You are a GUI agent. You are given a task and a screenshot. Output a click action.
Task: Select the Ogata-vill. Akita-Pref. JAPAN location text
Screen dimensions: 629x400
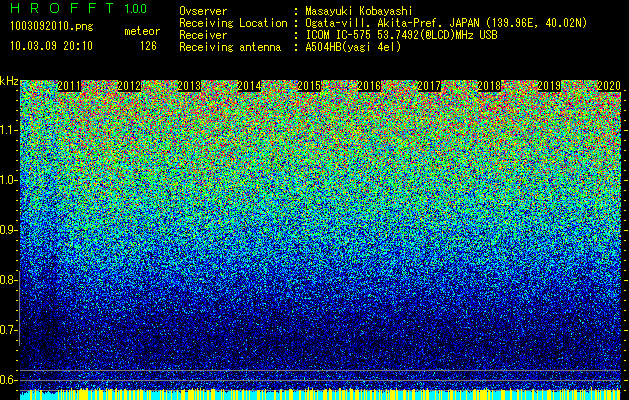(446, 23)
